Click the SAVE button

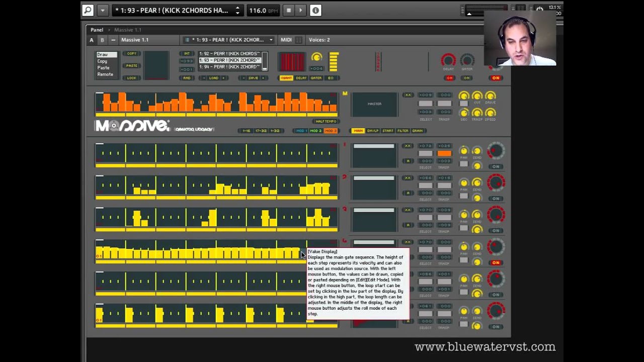click(x=253, y=78)
